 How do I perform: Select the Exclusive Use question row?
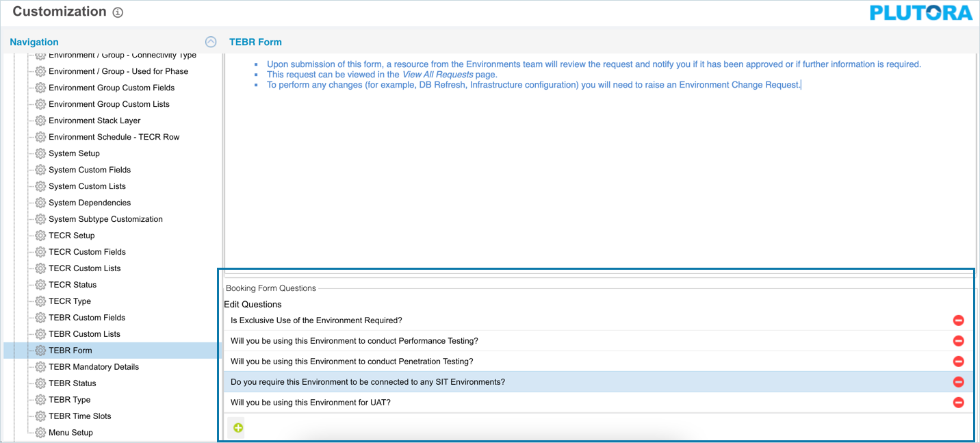(x=316, y=320)
